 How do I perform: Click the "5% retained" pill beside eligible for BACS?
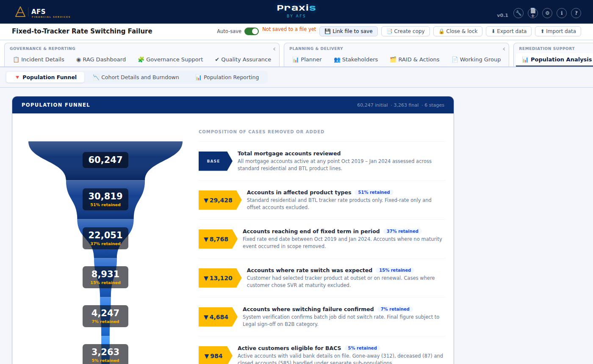tap(362, 348)
